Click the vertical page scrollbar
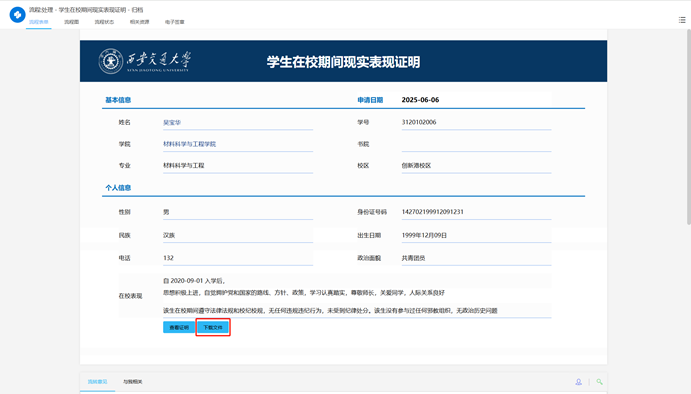This screenshot has width=691, height=394. (689, 128)
